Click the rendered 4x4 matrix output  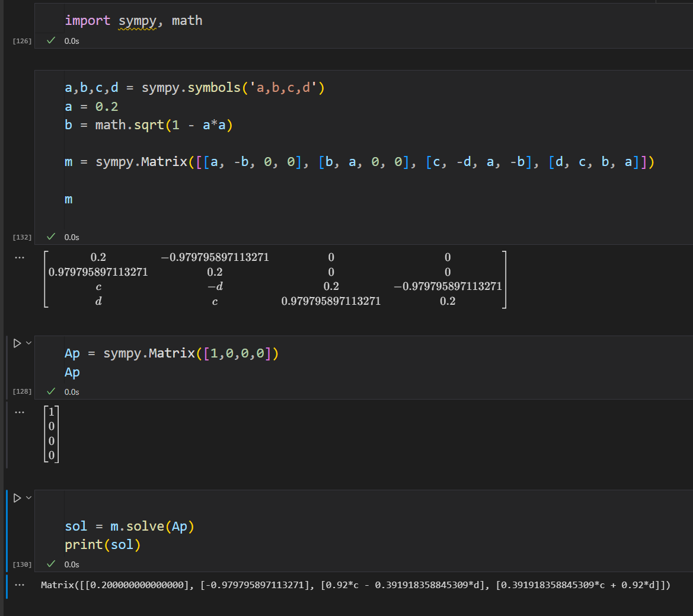[x=275, y=279]
